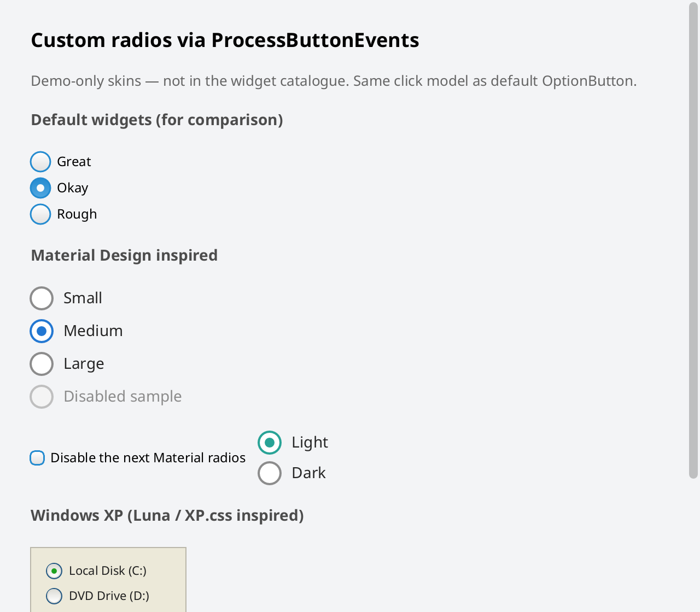Image resolution: width=700 pixels, height=612 pixels.
Task: Click the Windows XP section heading
Action: click(167, 516)
